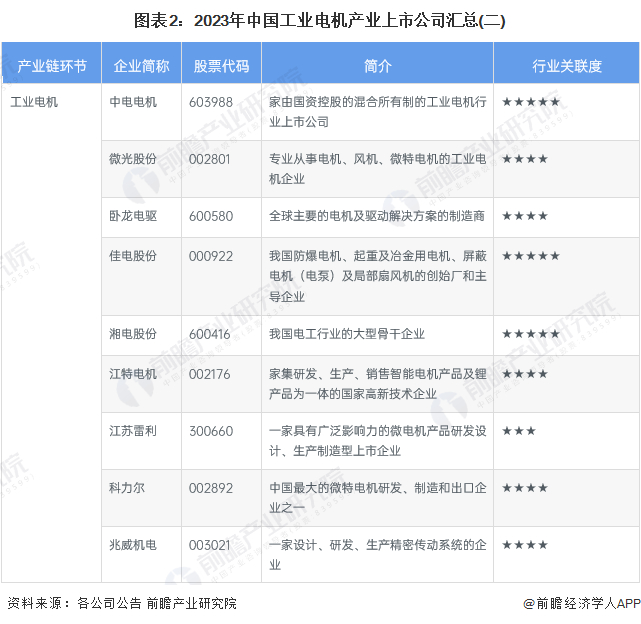This screenshot has width=641, height=624.
Task: Click the source note 资料来源：各公司公告 前瞻产业研究院
Action: coord(122,603)
